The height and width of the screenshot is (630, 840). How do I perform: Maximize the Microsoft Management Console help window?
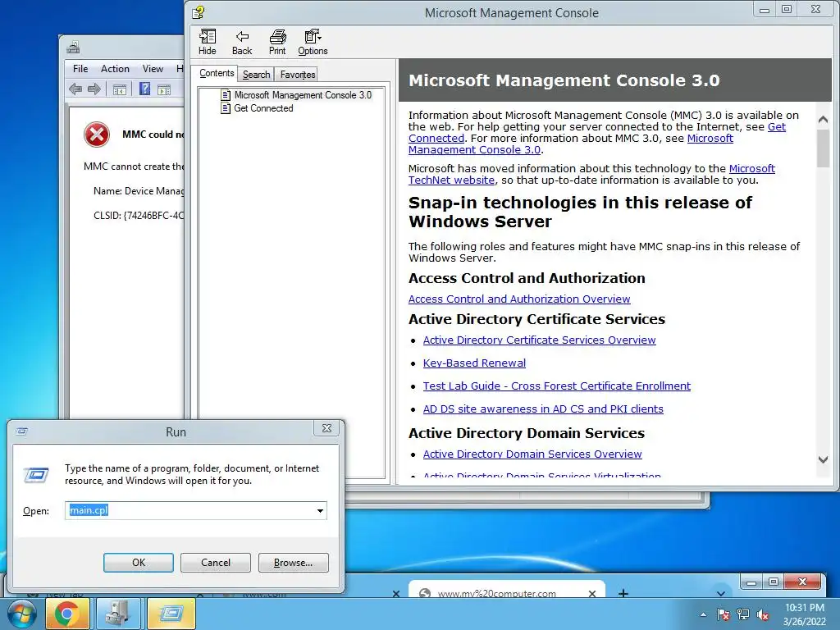[x=787, y=9]
